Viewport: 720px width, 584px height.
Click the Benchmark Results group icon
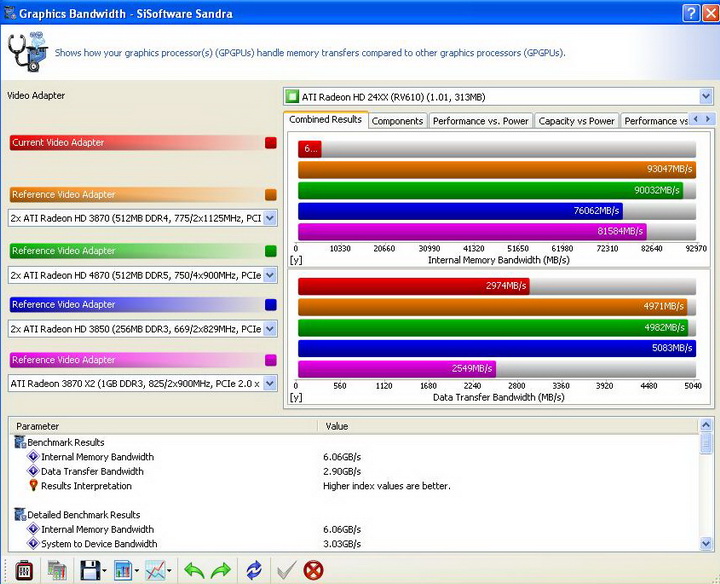pyautogui.click(x=20, y=442)
